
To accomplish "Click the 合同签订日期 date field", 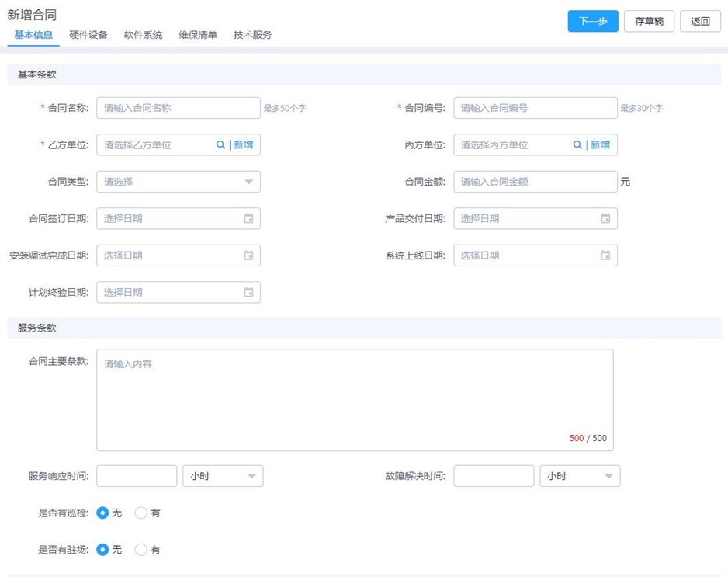I will tap(179, 218).
